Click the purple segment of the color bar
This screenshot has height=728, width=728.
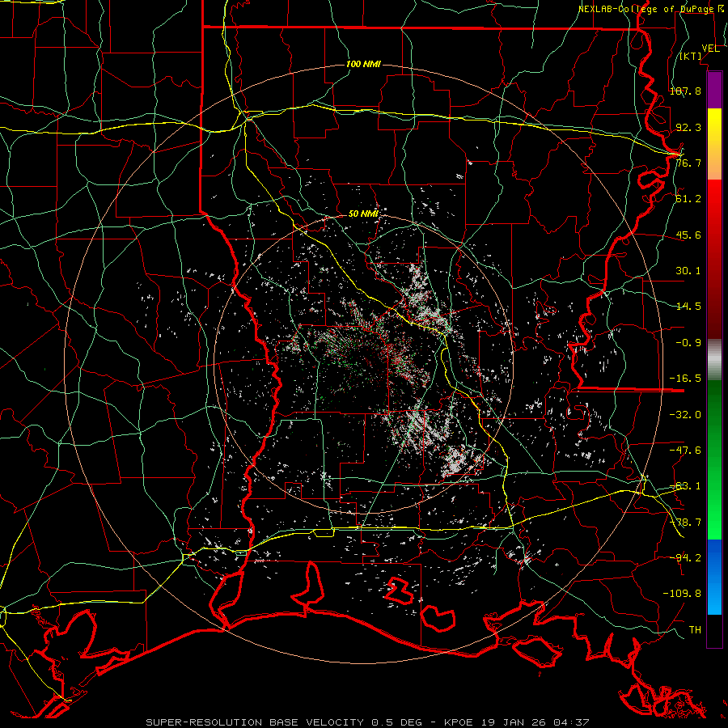[714, 91]
